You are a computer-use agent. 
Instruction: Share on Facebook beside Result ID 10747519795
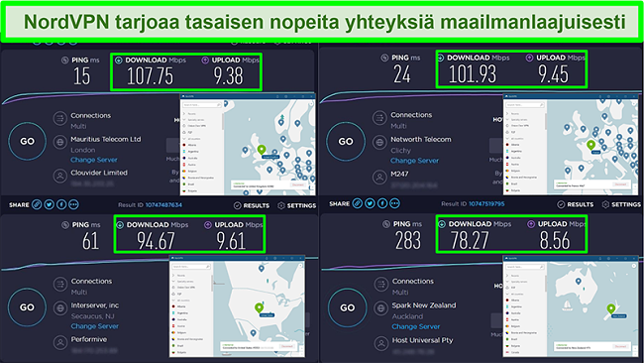[382, 203]
